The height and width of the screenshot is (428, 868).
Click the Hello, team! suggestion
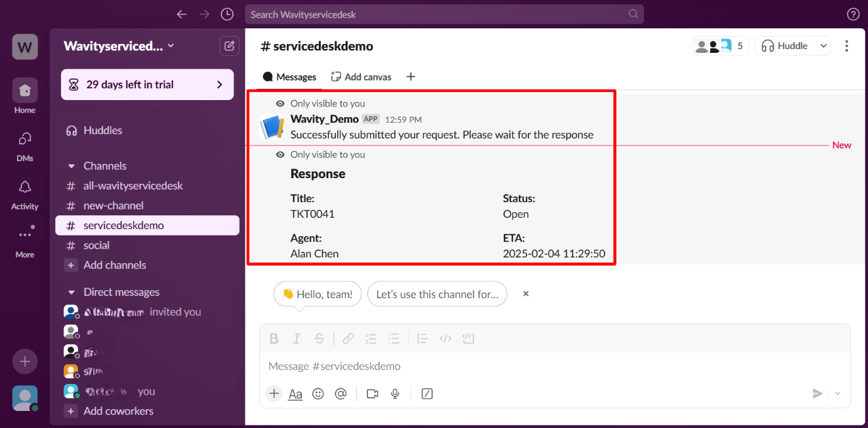(x=318, y=294)
